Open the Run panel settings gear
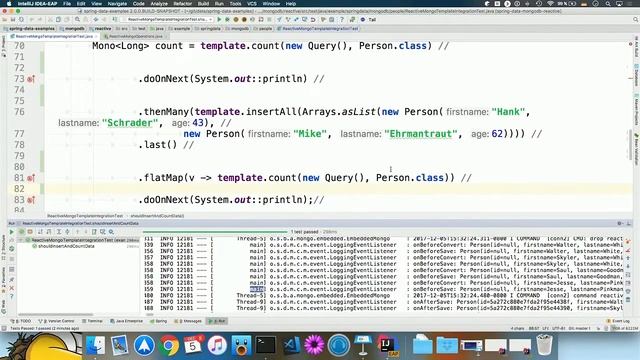Screen dimensions: 640x360 click(620, 223)
